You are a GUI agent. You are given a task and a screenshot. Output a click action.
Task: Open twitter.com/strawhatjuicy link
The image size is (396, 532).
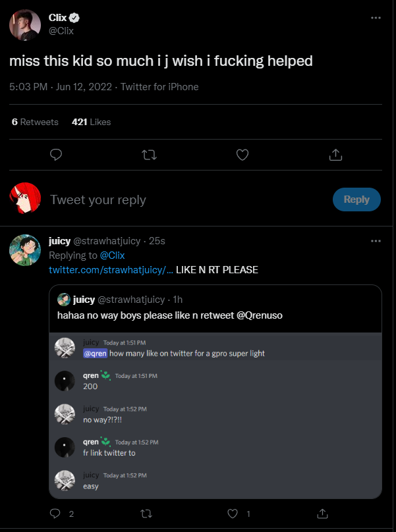111,270
